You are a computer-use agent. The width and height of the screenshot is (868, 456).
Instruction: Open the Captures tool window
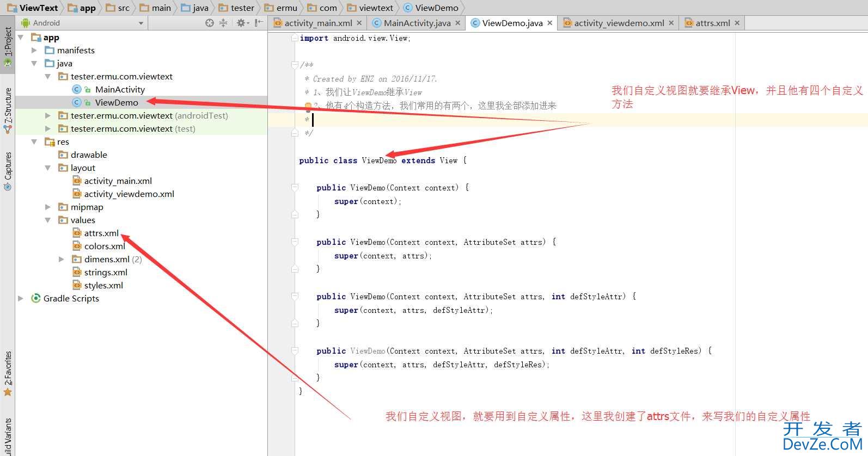8,171
